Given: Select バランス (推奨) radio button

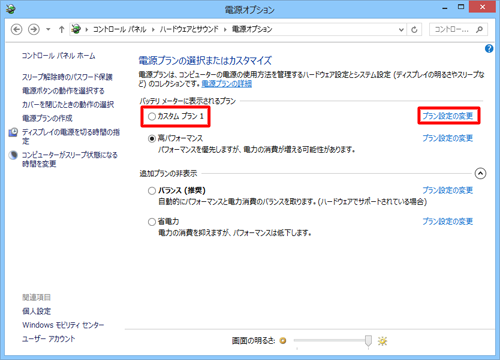Looking at the screenshot, I should (x=152, y=191).
